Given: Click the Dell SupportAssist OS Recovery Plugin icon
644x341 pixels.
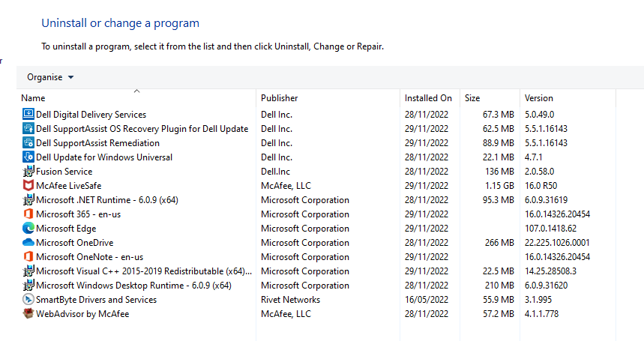Looking at the screenshot, I should [28, 128].
